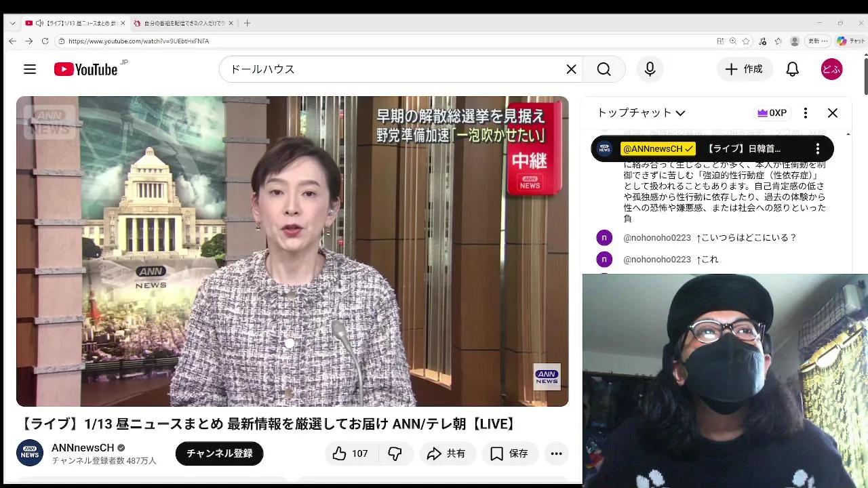The height and width of the screenshot is (488, 868).
Task: Go forward with the browser forward arrow
Action: click(28, 41)
